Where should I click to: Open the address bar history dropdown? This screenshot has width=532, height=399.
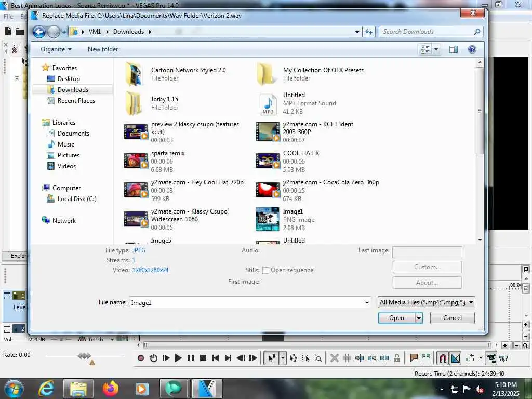[x=357, y=32]
